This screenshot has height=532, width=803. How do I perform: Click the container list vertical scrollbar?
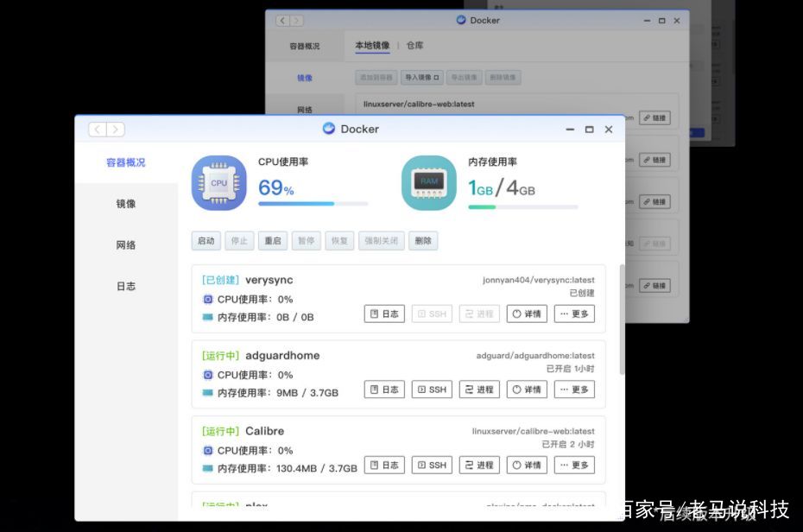623,320
